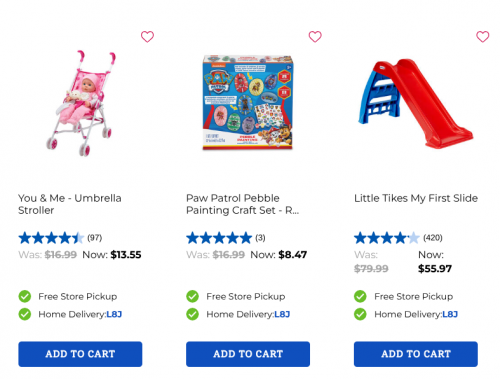Add Umbrella Stroller to cart
Image resolution: width=500 pixels, height=379 pixels.
click(80, 354)
